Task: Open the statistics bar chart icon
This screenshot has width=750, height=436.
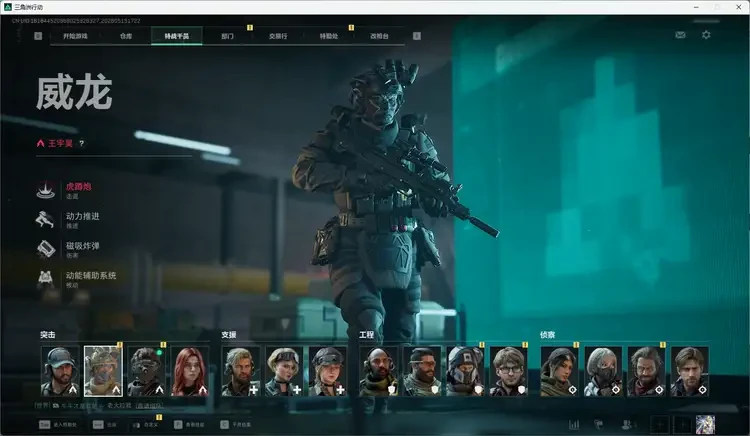Action: [x=574, y=424]
